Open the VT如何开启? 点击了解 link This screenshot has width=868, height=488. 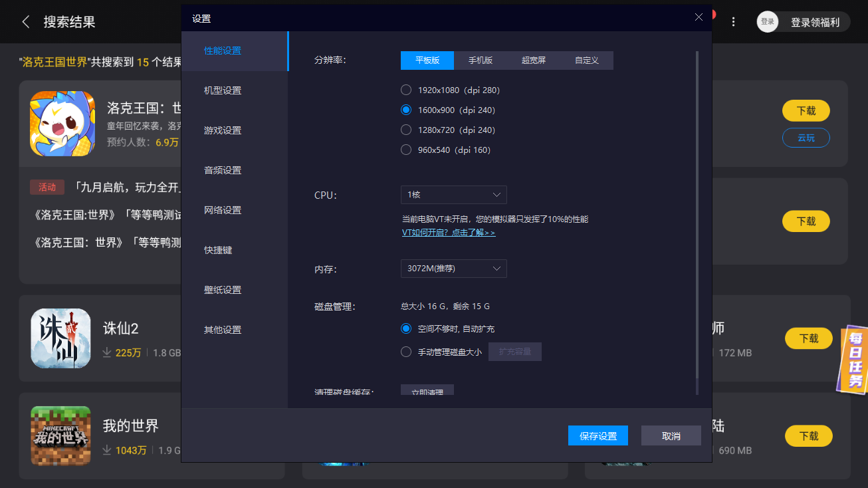click(x=449, y=233)
